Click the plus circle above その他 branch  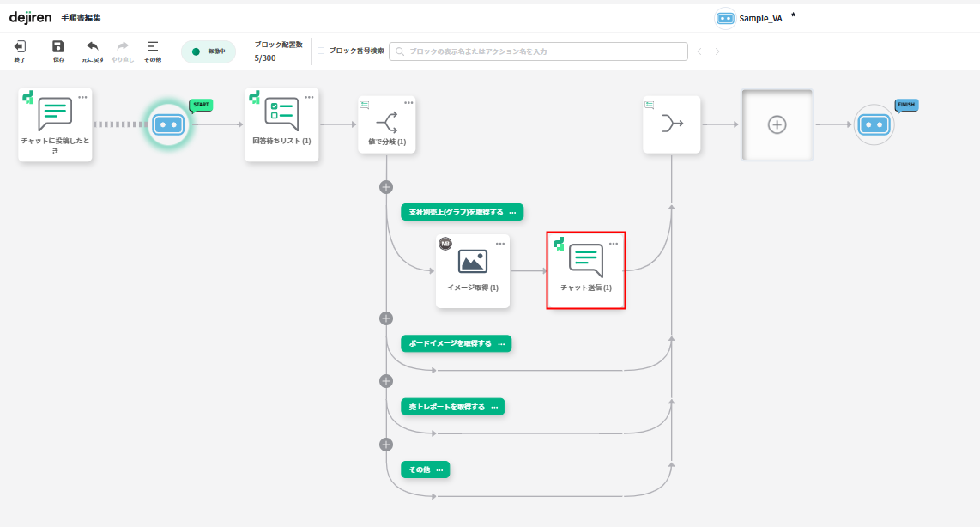[x=386, y=445]
